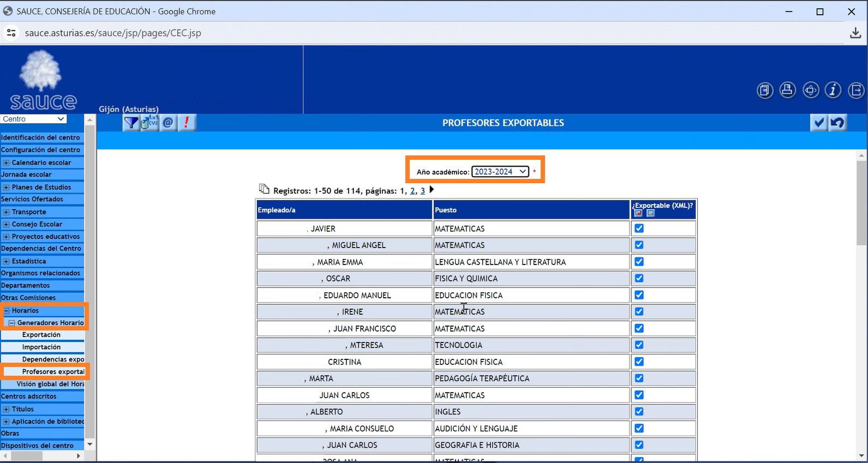Expand Consejo Escolar tree node
868x463 pixels.
pyautogui.click(x=6, y=224)
